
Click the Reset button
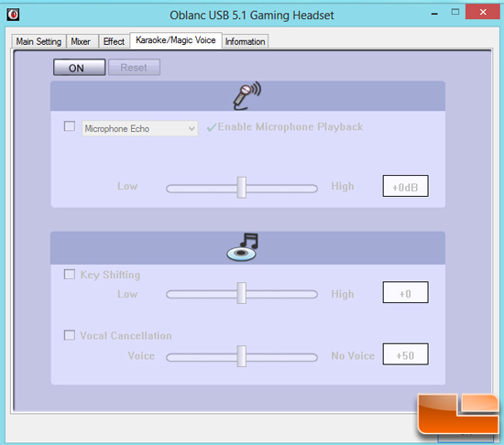(x=134, y=68)
